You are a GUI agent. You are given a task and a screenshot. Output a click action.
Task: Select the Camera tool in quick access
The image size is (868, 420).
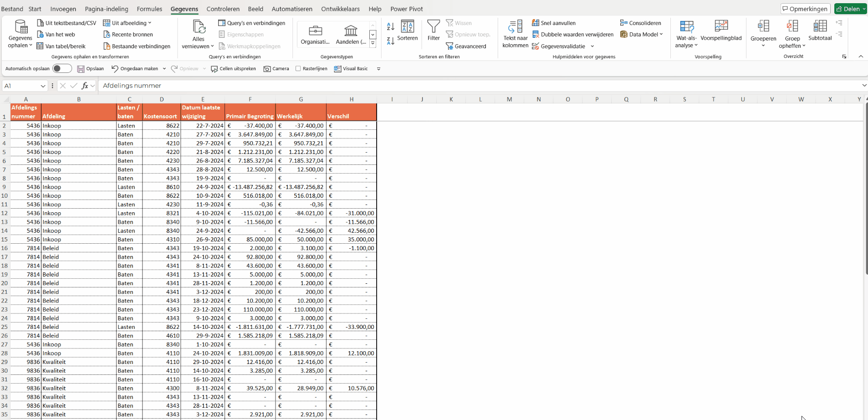click(276, 69)
